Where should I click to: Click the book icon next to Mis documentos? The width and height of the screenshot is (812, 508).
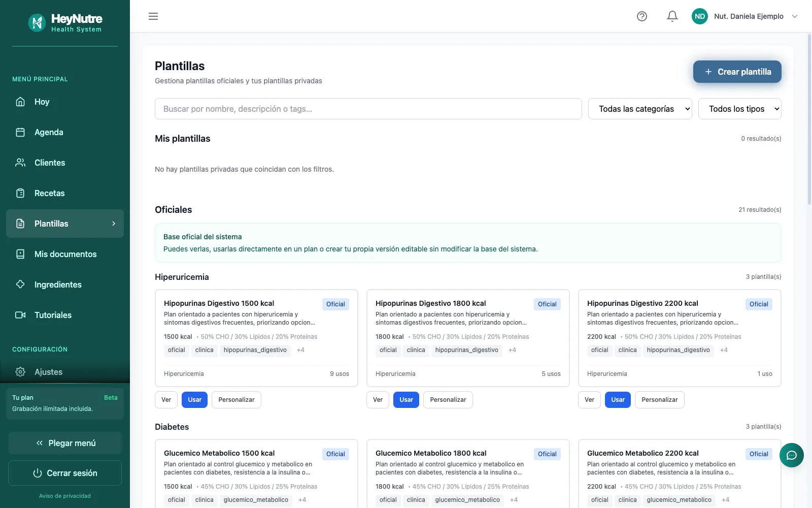click(x=20, y=254)
